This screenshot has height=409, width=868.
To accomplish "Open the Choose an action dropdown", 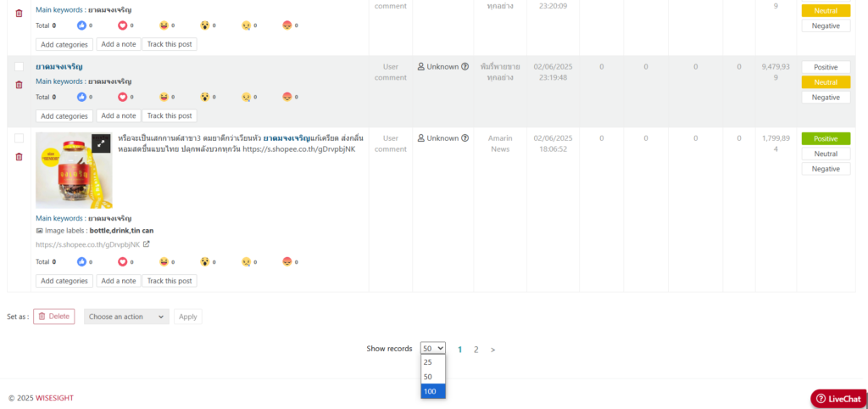I will pos(126,317).
